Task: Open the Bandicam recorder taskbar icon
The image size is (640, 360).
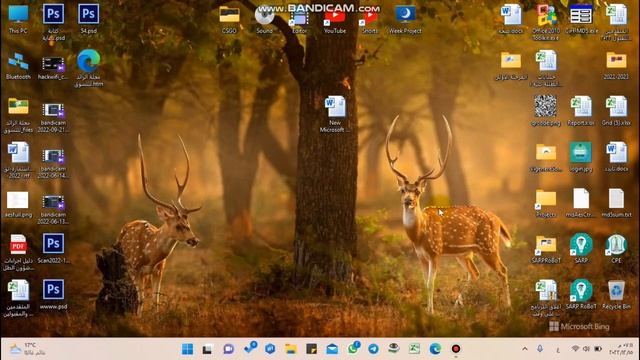Action: click(456, 349)
